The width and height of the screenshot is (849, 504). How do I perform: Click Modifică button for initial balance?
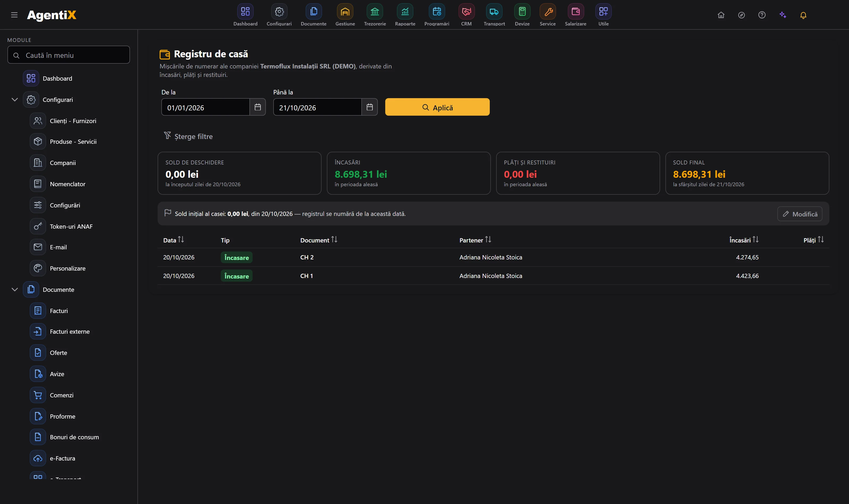tap(800, 214)
